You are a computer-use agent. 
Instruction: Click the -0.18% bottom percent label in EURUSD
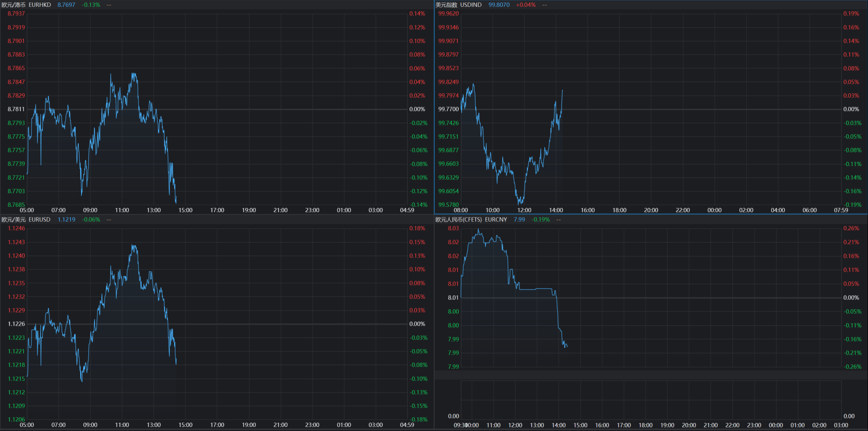(418, 419)
